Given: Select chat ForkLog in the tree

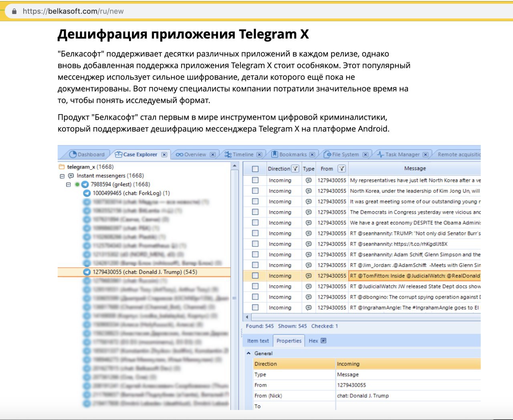Looking at the screenshot, I should coord(131,193).
